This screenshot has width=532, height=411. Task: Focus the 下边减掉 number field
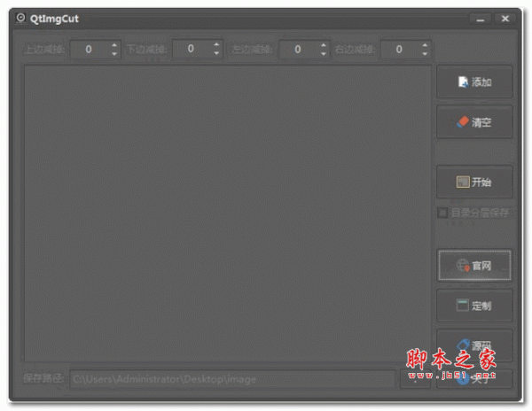[x=198, y=49]
